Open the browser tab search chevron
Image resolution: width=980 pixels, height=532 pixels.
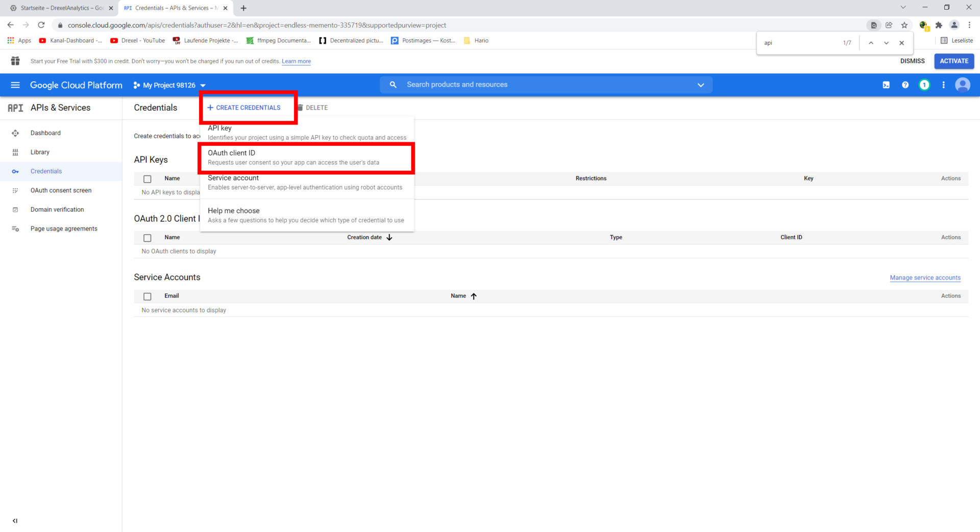903,8
